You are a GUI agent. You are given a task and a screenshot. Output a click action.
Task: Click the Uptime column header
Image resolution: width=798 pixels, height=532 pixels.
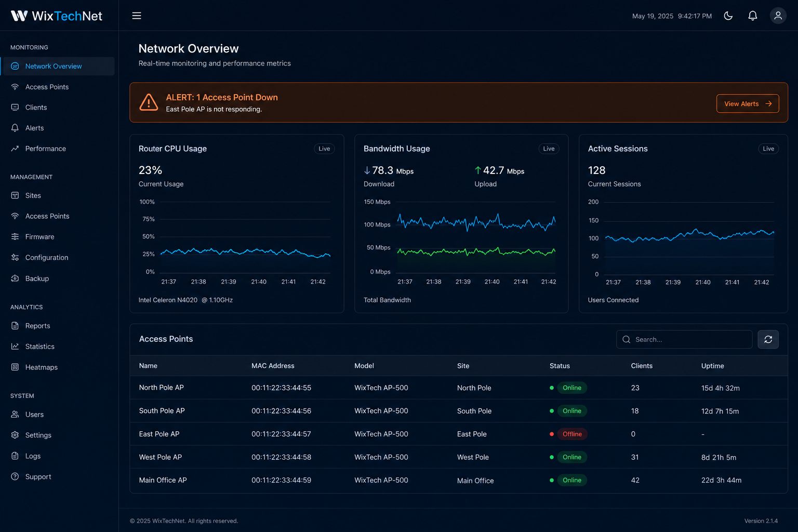pos(712,366)
